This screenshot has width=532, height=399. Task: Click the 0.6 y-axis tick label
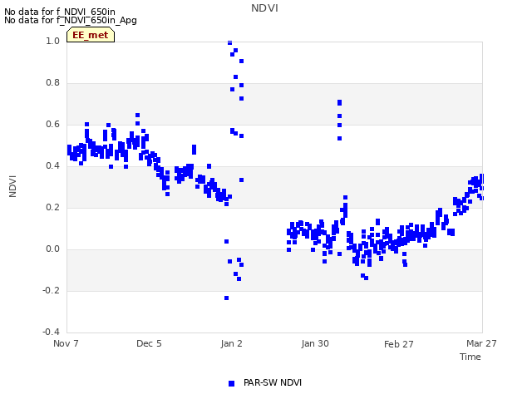pyautogui.click(x=52, y=124)
